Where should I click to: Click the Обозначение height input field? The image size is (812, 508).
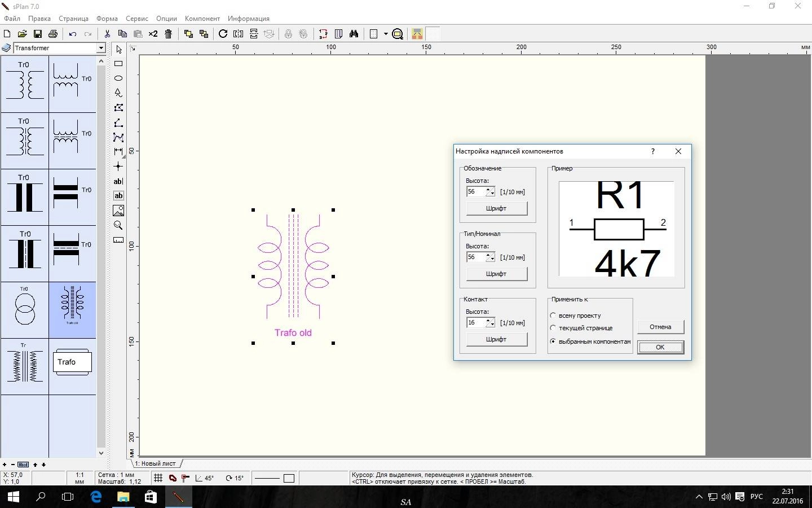pyautogui.click(x=477, y=192)
